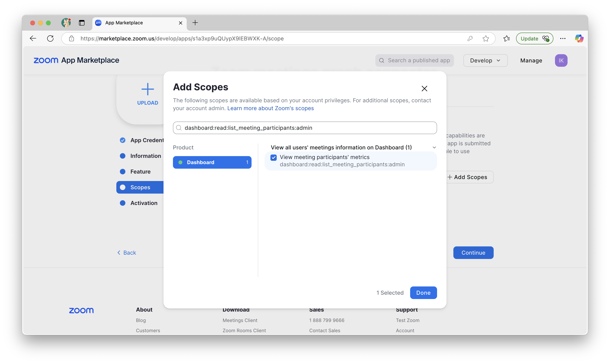Toggle the tab actions panel icon
The height and width of the screenshot is (364, 610).
(82, 23)
